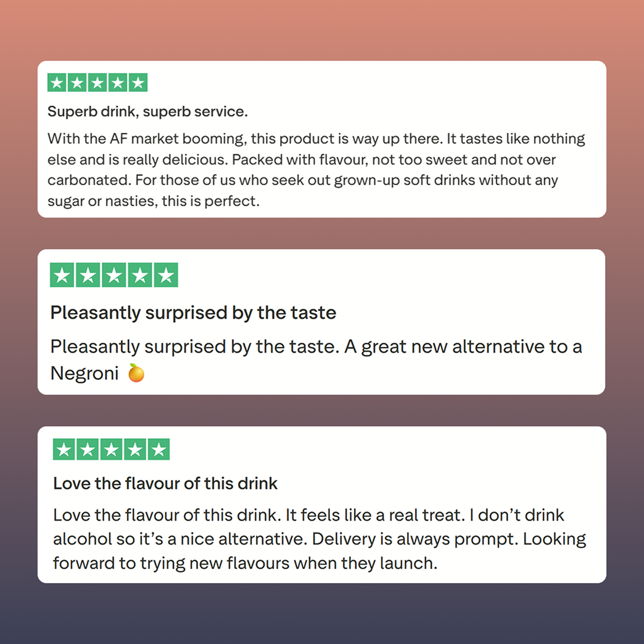
Task: Select the second star above "Superb drink, superb service"
Action: point(77,82)
